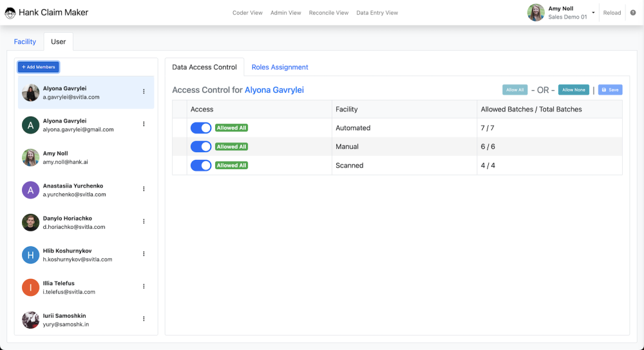Open three-dot menu for Hlib Koshurnykov
The height and width of the screenshot is (350, 644).
click(x=144, y=254)
